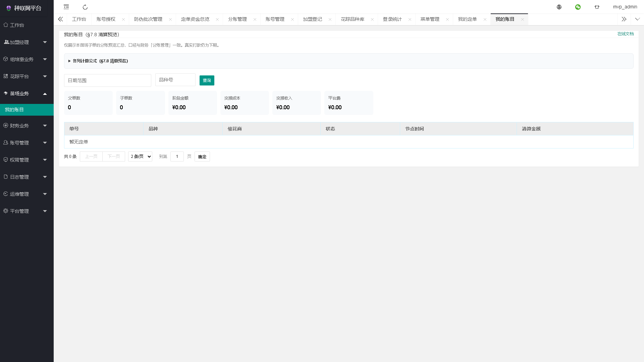Select 我的账目 in the sidebar
Image resolution: width=644 pixels, height=362 pixels.
pyautogui.click(x=27, y=110)
